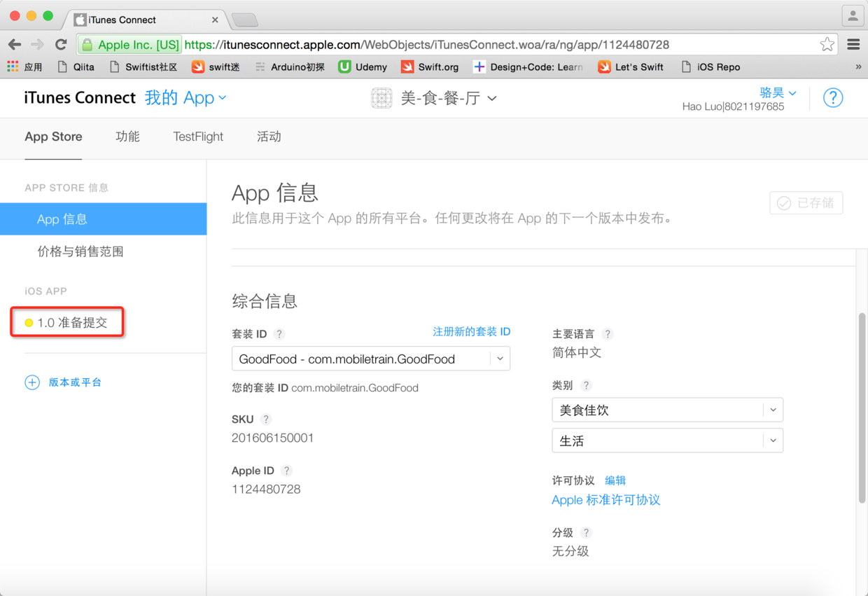Click the help icon next to Apple ID
Screen dimensions: 868x596
pos(287,471)
